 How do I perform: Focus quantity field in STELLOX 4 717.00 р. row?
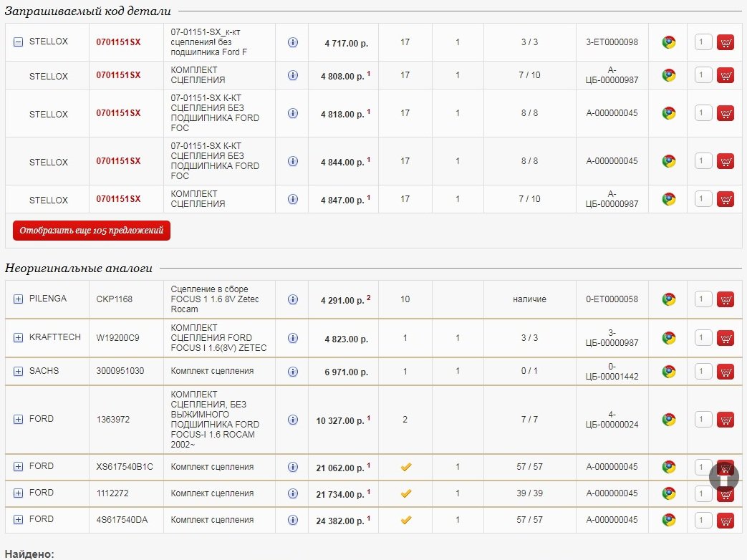pos(703,42)
